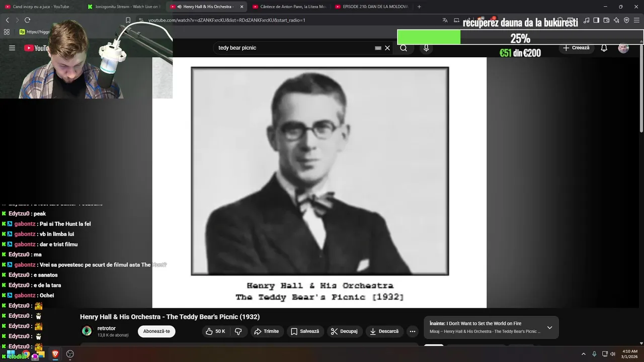Screen dimensions: 644x362
Task: Click the retrotor channel avatar
Action: click(87, 331)
